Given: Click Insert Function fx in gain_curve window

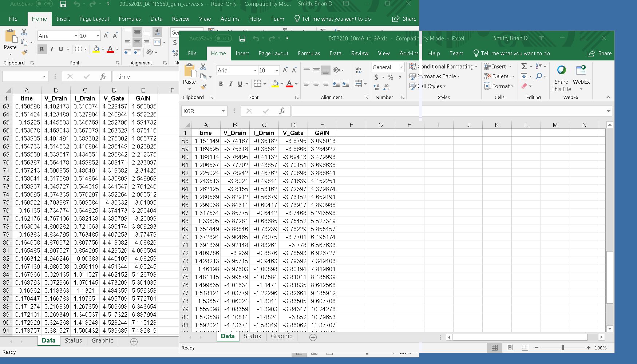Looking at the screenshot, I should pos(103,76).
